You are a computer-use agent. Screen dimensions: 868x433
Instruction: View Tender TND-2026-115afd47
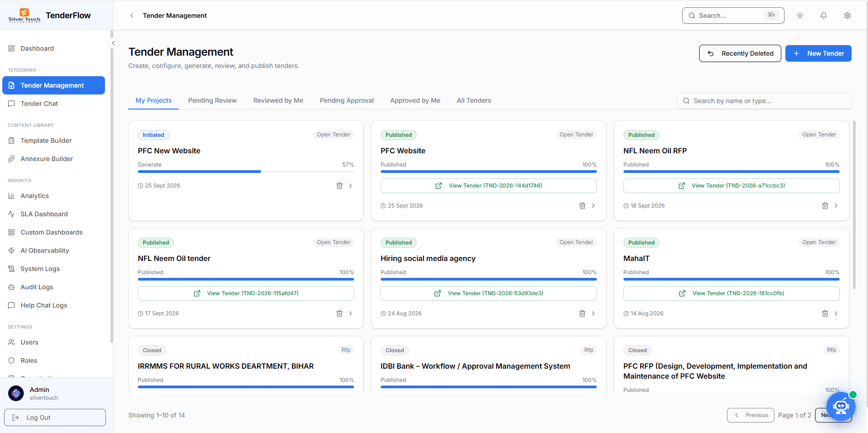pos(246,293)
